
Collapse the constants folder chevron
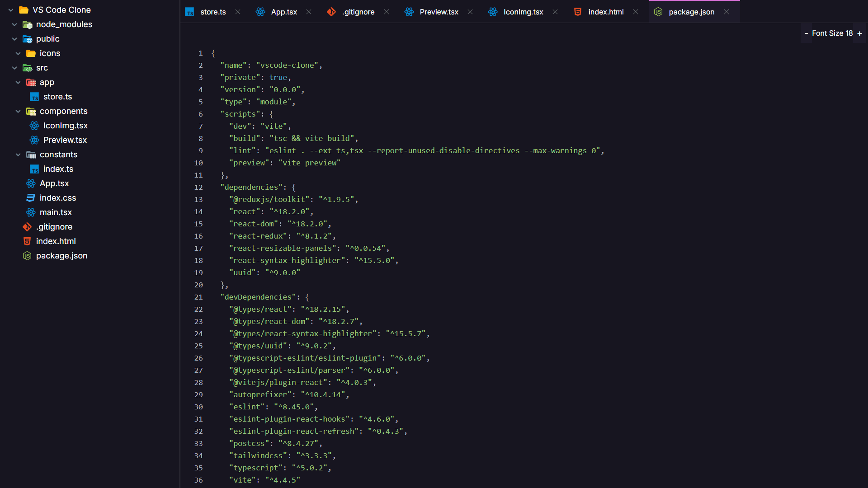[x=18, y=155]
